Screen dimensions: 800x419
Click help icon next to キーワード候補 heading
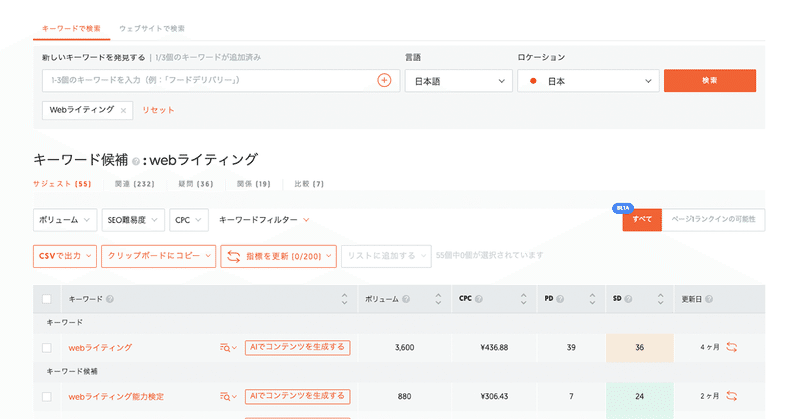136,161
